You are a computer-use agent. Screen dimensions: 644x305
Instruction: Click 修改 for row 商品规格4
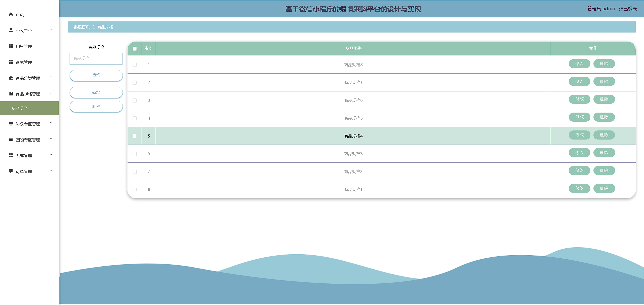[579, 135]
